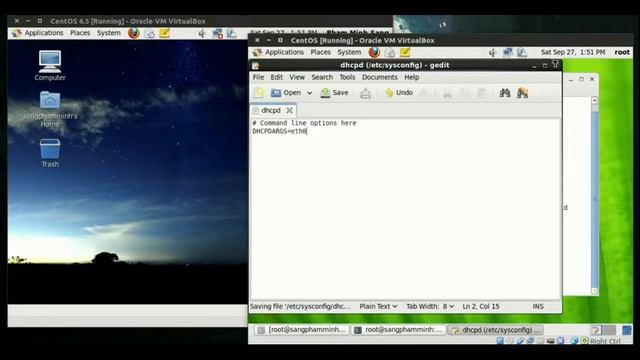The image size is (640, 360).
Task: Open the Help menu in gedit
Action: tap(411, 77)
